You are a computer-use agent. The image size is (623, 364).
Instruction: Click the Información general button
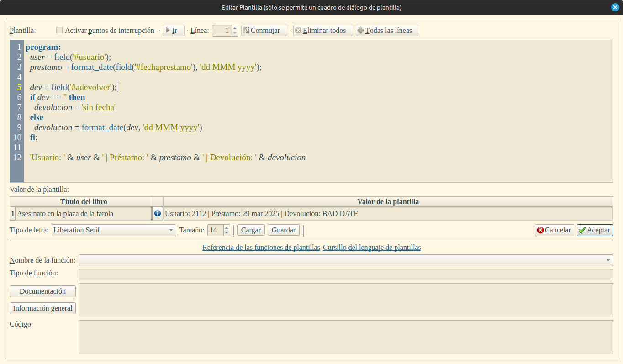coord(42,308)
